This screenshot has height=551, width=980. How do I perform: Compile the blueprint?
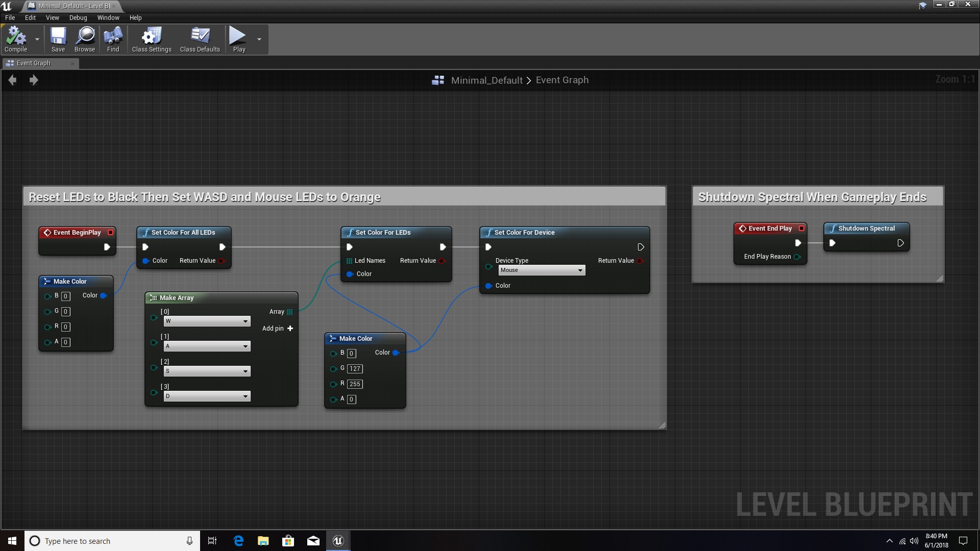(15, 39)
